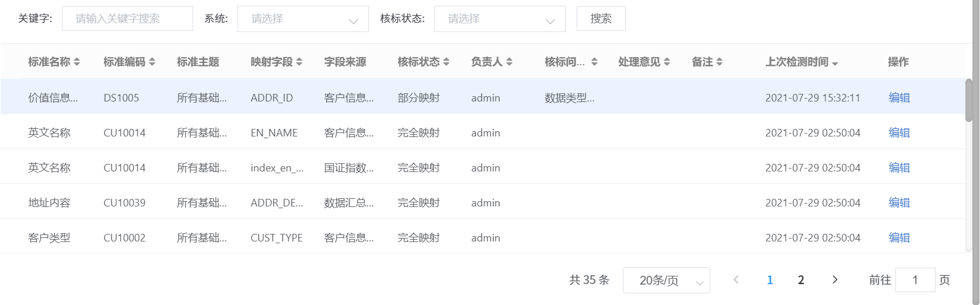Select the 客户类型 cell
Viewport: 980px width, 305px height.
49,238
